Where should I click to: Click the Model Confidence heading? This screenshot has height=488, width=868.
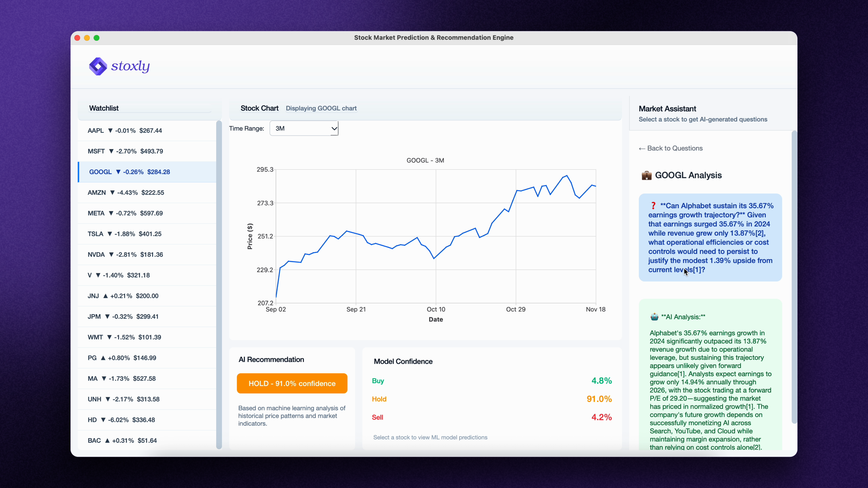coord(403,361)
